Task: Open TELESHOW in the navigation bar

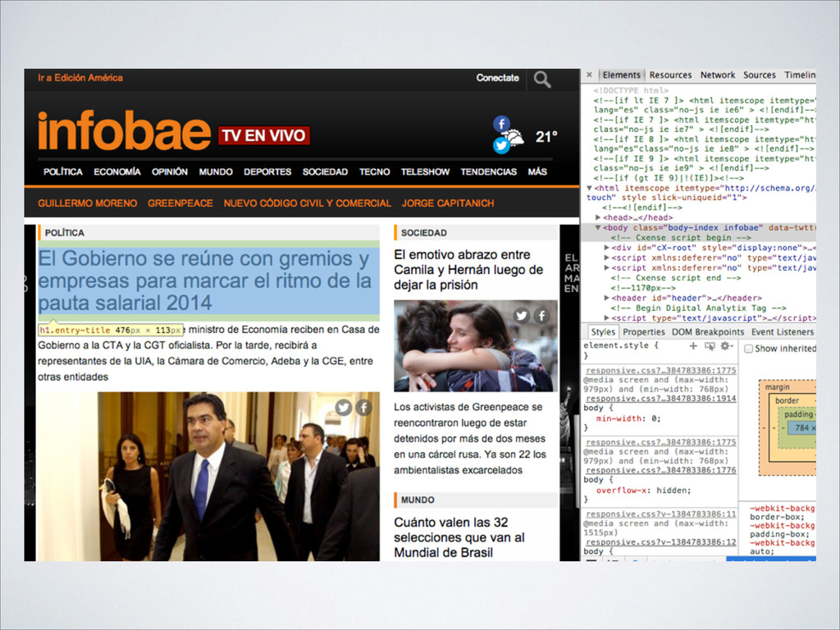Action: coord(425,172)
